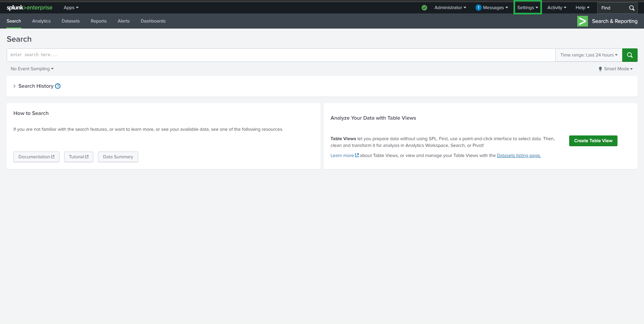Click the Create Table View button
The image size is (644, 324).
[593, 141]
